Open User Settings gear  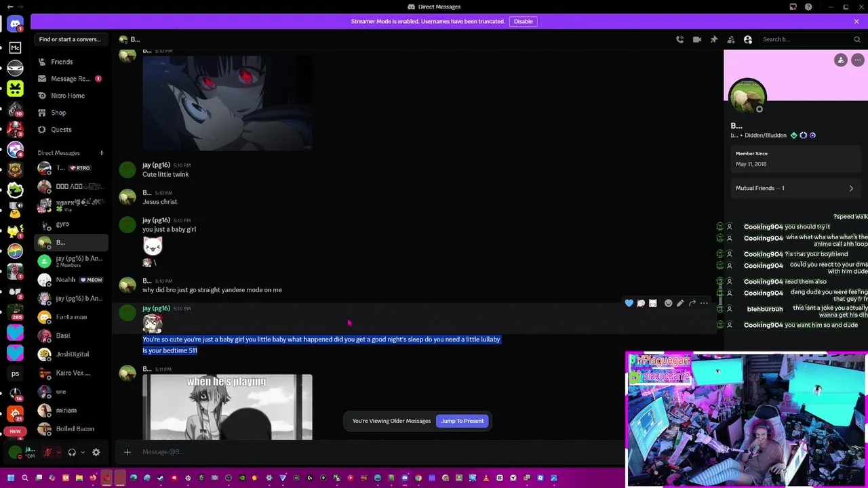(96, 452)
